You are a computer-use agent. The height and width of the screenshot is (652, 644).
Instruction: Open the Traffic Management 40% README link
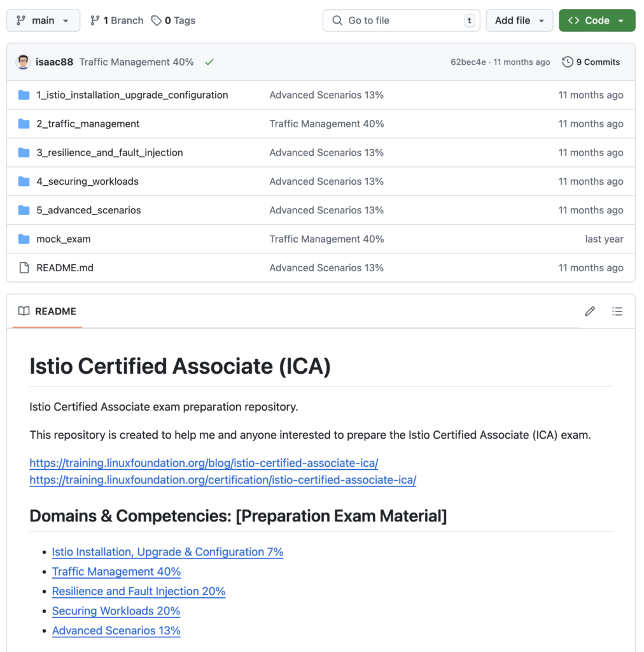(x=116, y=572)
